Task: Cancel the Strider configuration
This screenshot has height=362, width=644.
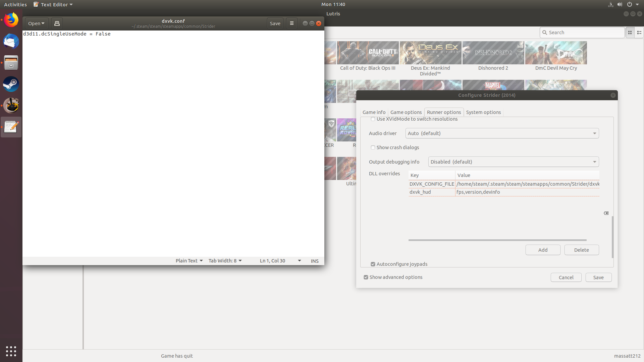Action: coord(566,278)
